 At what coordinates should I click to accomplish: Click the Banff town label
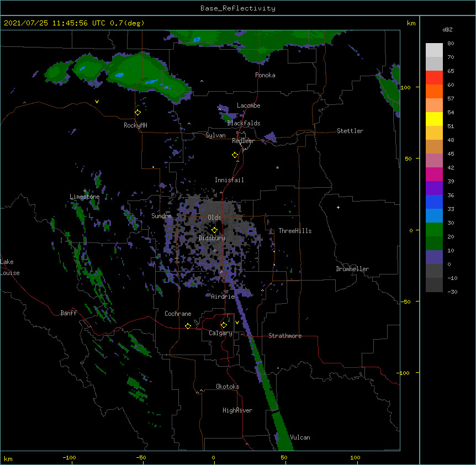(68, 313)
